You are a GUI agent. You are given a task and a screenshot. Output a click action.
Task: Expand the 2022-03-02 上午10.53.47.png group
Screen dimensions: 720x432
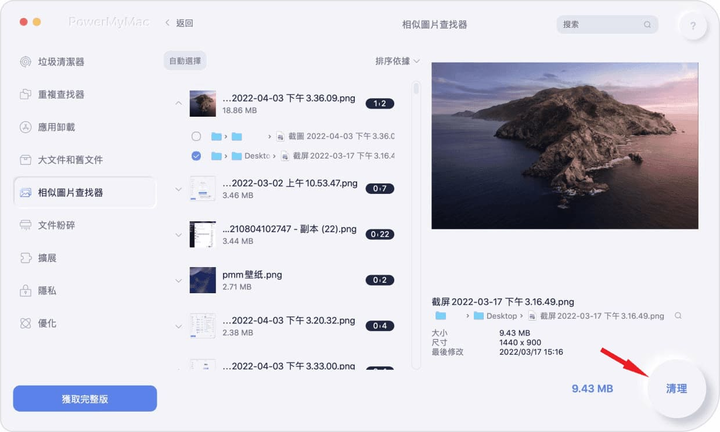coord(178,189)
